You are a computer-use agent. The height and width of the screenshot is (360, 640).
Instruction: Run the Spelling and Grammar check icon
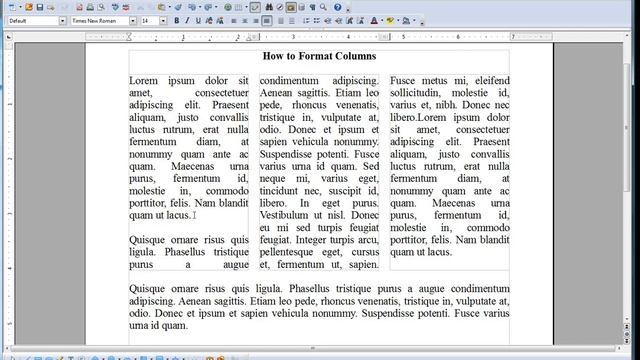click(115, 7)
